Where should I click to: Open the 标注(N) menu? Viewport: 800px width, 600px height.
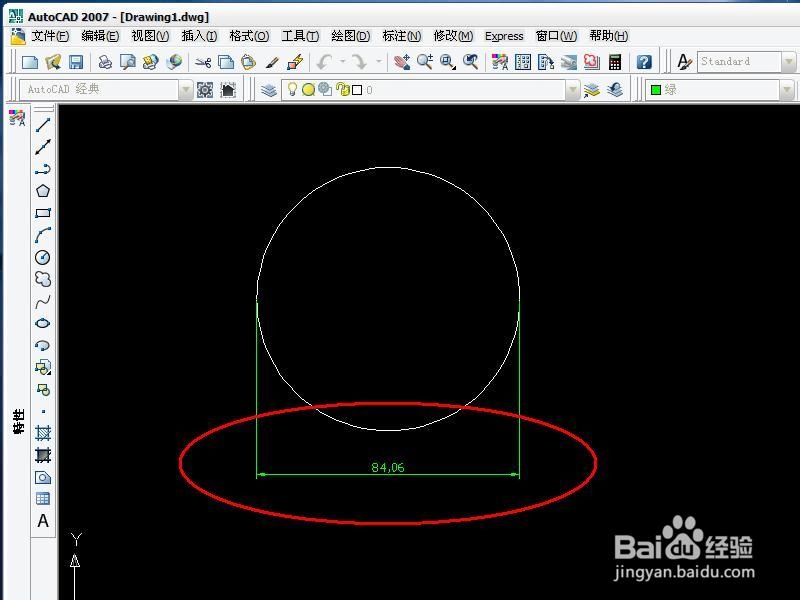(x=402, y=36)
